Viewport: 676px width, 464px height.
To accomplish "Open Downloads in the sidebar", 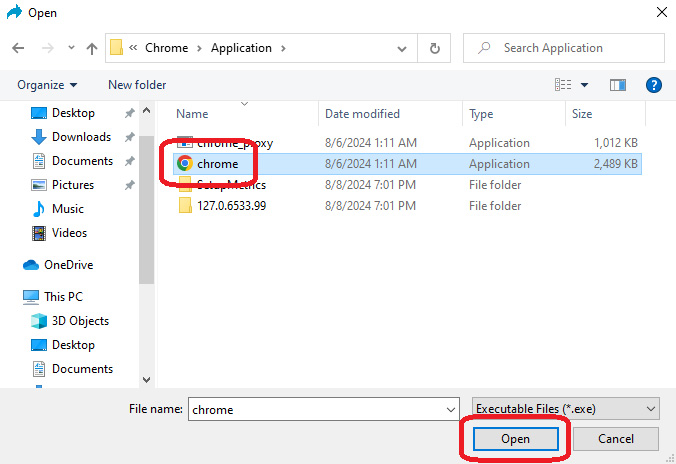I will click(x=81, y=137).
